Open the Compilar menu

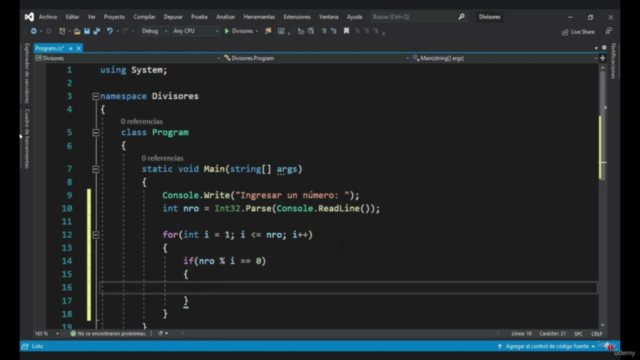click(144, 17)
